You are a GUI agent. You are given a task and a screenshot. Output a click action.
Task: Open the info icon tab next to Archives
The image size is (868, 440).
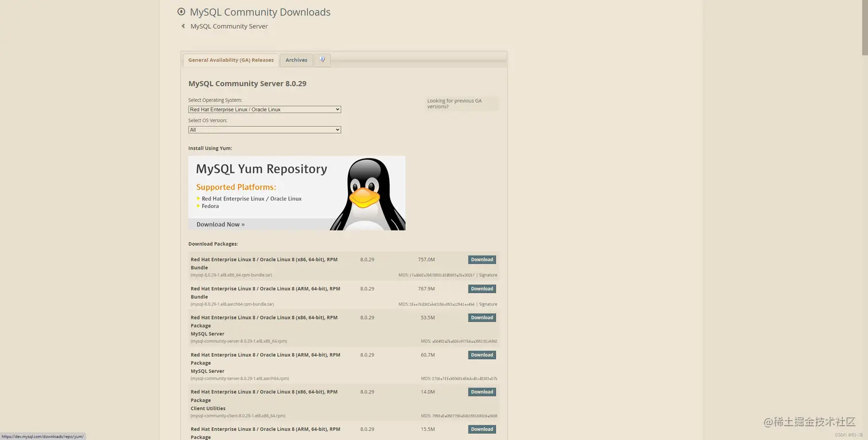[x=322, y=60]
